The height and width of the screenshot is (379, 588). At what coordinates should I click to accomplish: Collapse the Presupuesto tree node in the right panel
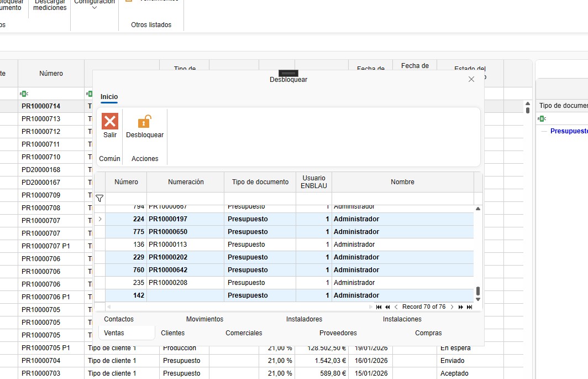pos(544,131)
